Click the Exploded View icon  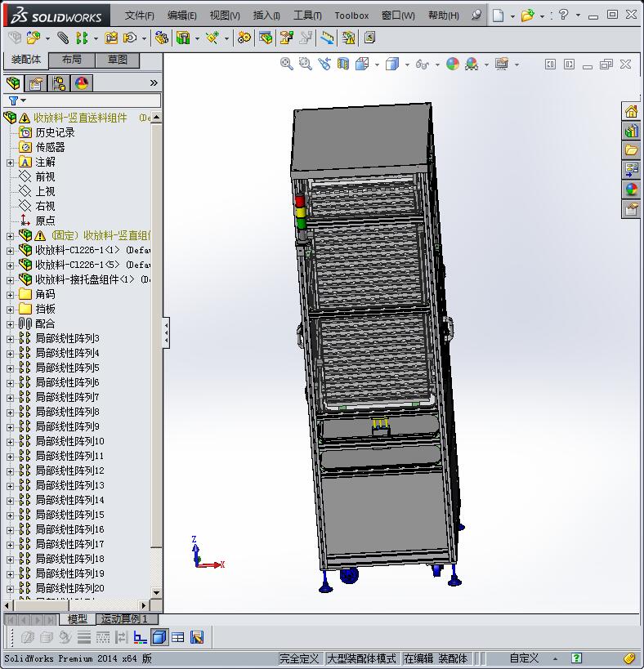pos(286,38)
